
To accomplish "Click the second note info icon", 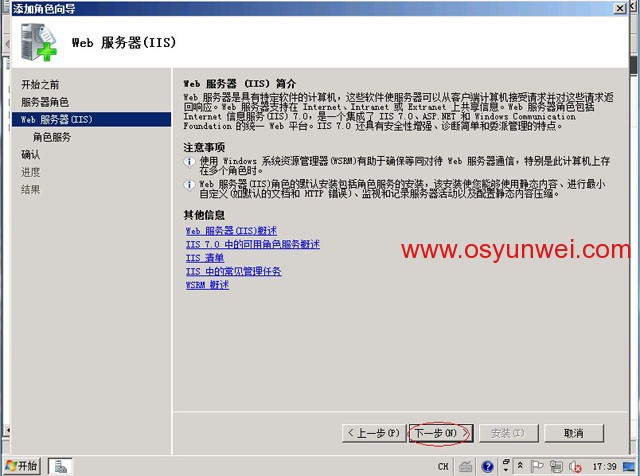I will coord(189,185).
